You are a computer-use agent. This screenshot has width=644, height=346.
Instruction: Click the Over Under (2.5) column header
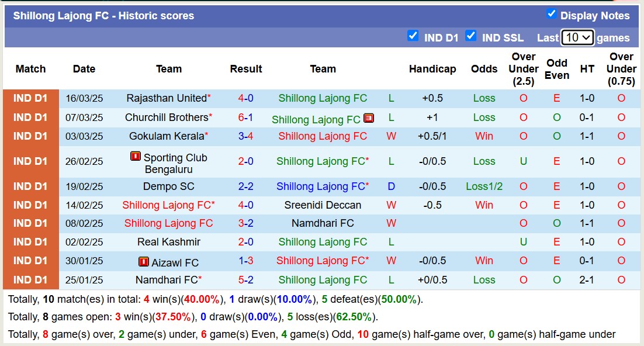524,69
